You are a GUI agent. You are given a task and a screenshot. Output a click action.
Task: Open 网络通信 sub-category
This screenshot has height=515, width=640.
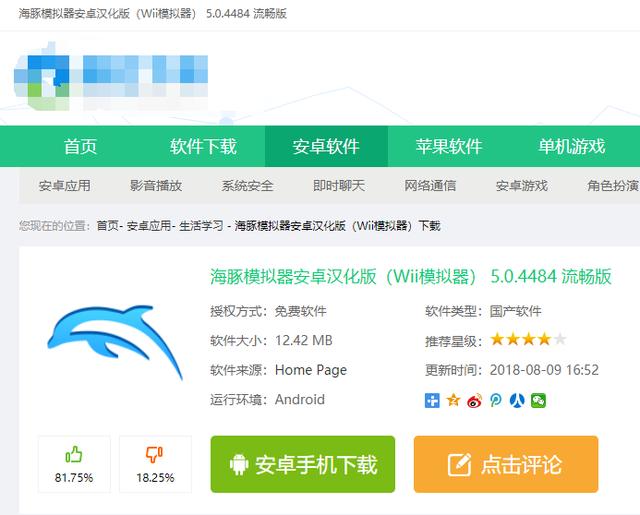coord(430,186)
